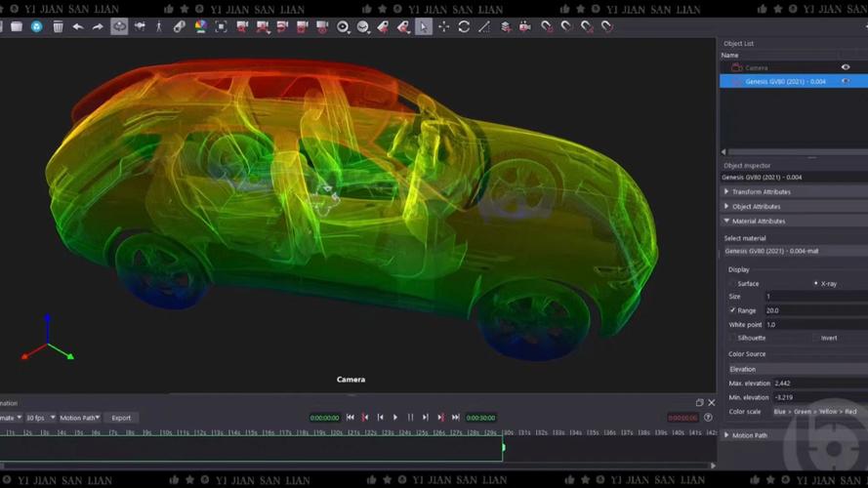Click the Max. elevation value field
The height and width of the screenshot is (488, 868).
coord(820,383)
